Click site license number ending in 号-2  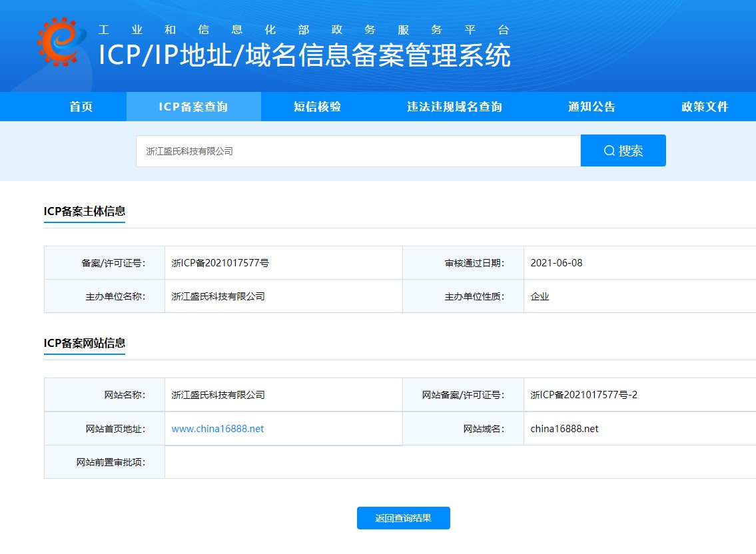tap(583, 395)
